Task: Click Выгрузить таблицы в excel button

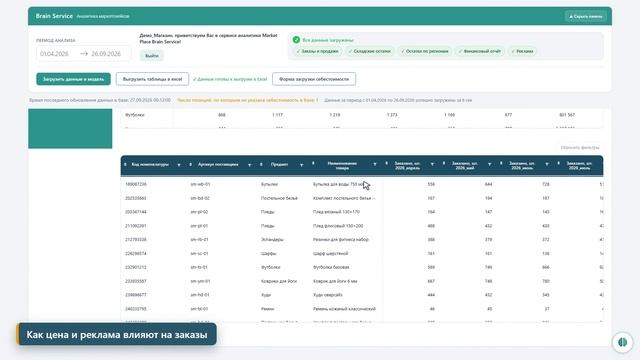Action: (152, 79)
